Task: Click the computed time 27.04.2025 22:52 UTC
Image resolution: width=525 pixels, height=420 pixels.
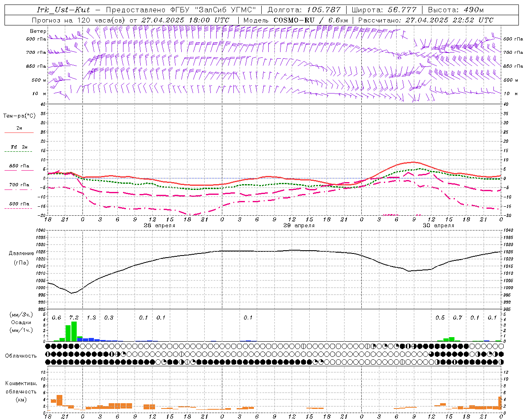Action: [x=450, y=20]
